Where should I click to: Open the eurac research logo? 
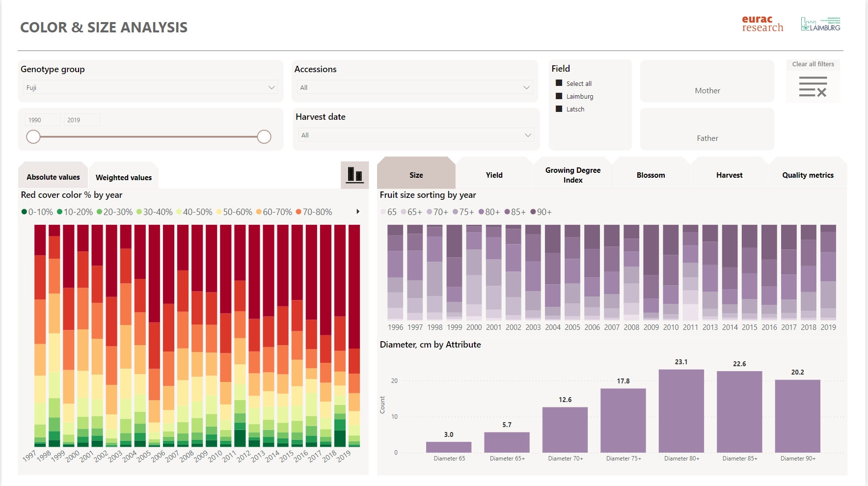[762, 24]
